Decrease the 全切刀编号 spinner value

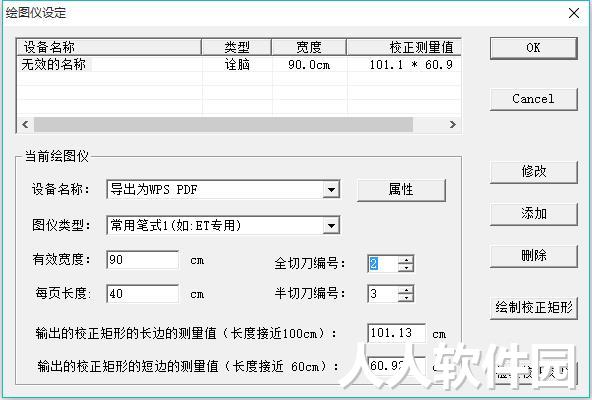(x=406, y=267)
